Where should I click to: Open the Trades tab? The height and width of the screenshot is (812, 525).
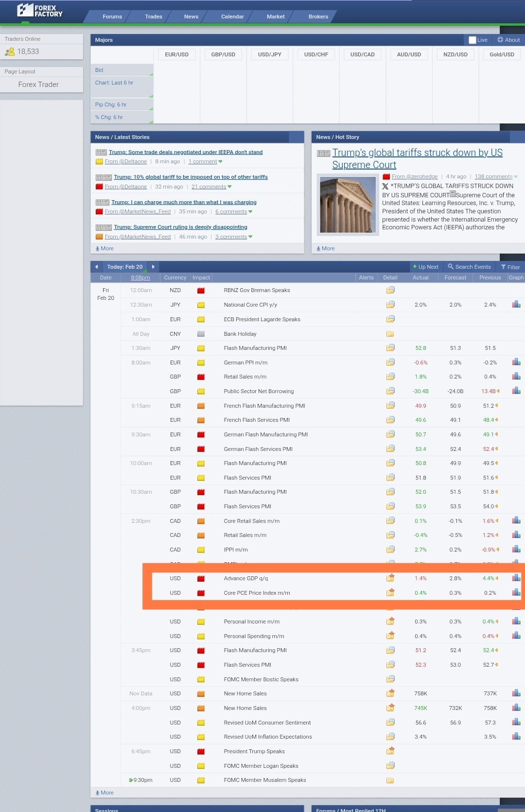point(154,17)
